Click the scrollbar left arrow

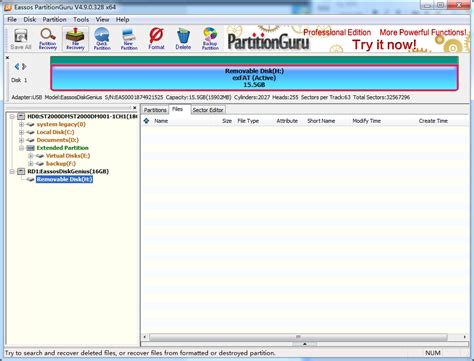[145, 337]
